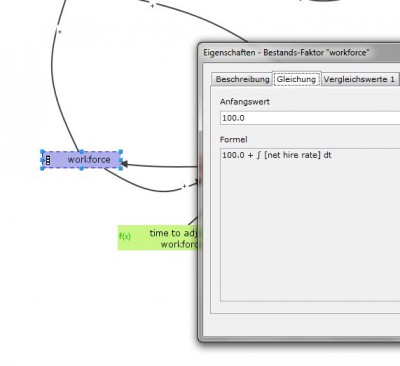Viewport: 400px width, 366px height.
Task: Click the arrowhead pointing into workforce
Action: (x=124, y=164)
